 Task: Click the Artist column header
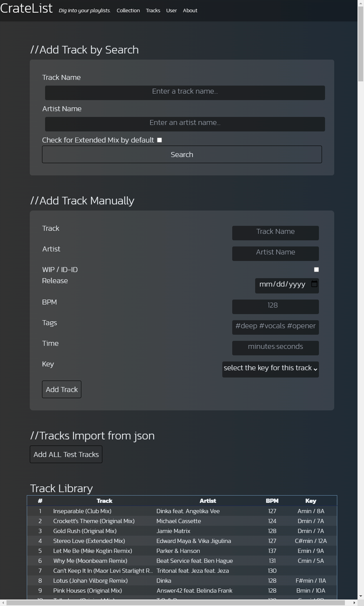[208, 501]
